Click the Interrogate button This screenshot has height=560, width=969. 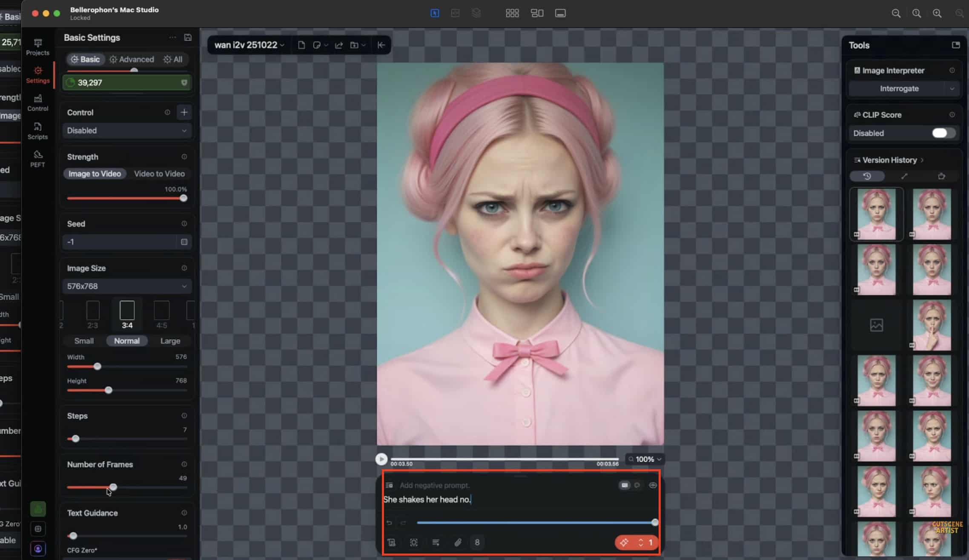(899, 89)
